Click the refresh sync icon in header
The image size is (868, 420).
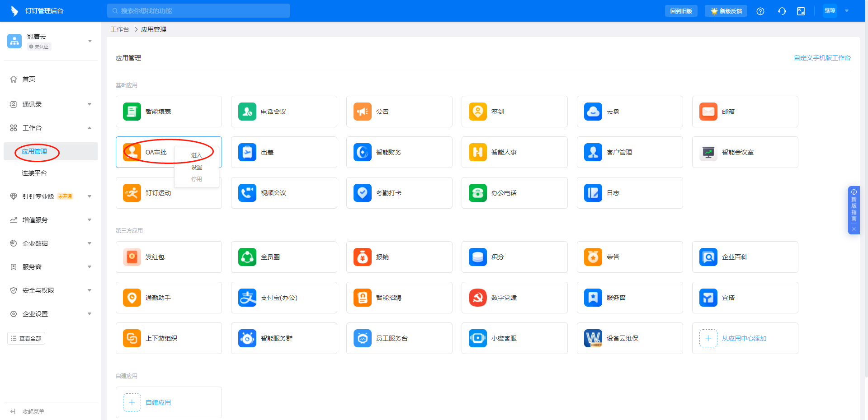point(782,11)
